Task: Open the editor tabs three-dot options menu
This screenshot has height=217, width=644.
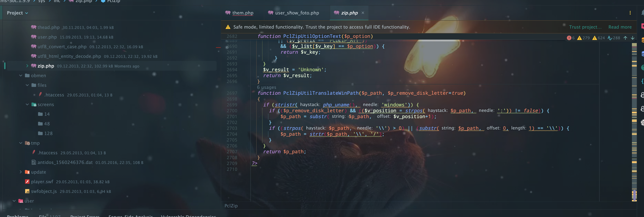Action: [x=630, y=13]
